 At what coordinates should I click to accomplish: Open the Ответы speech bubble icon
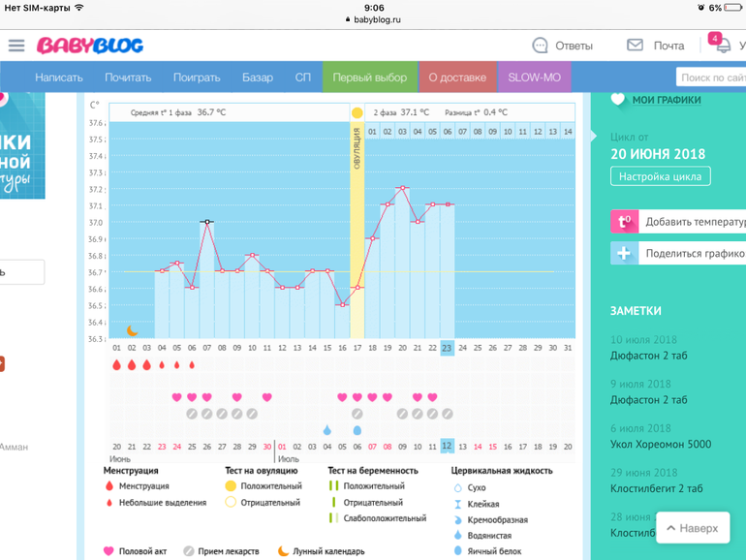[x=541, y=46]
